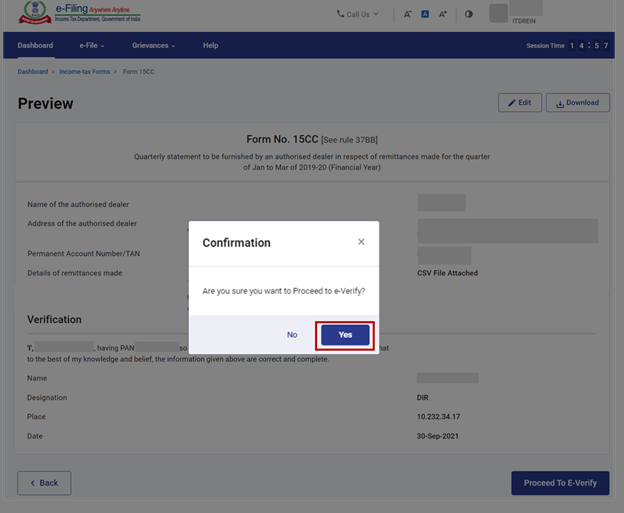Decrease font size with A- icon
The width and height of the screenshot is (624, 513).
point(407,15)
